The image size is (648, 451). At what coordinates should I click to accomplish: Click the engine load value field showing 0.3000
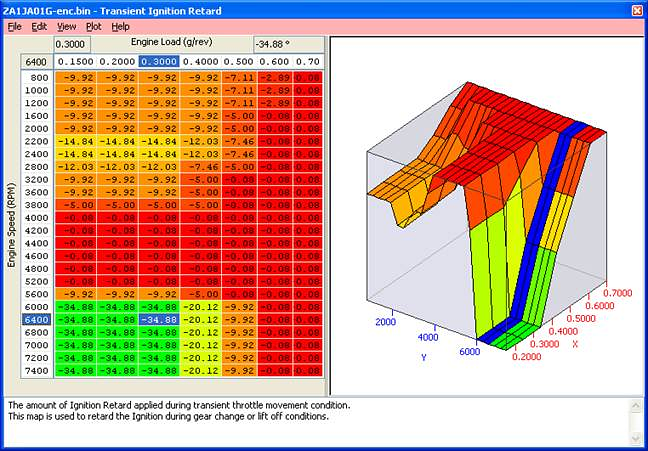pos(71,45)
